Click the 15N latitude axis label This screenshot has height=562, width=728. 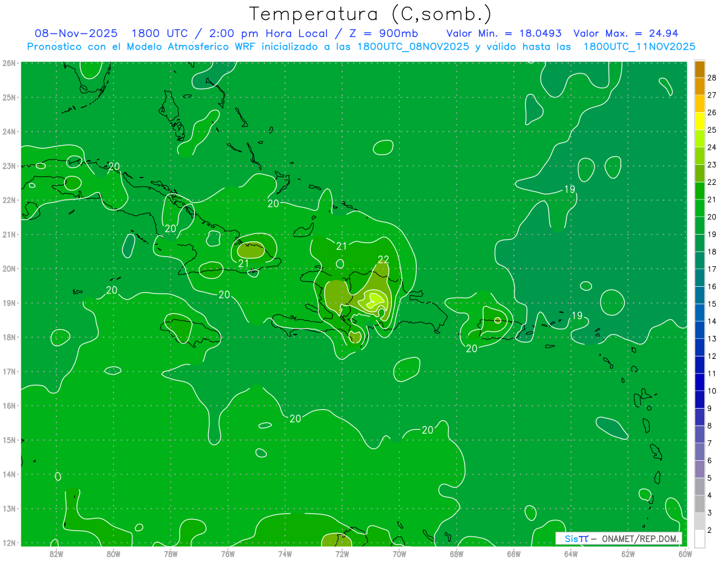(x=9, y=440)
